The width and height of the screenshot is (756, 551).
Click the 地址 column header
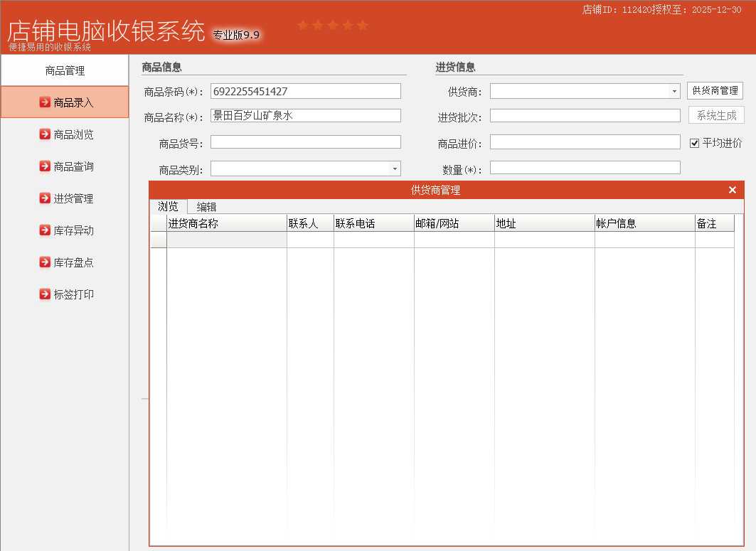point(545,223)
